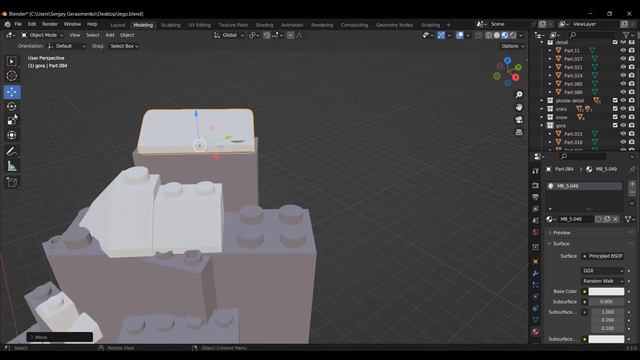Switch to the Sculpting workspace tab
The width and height of the screenshot is (640, 360).
(x=171, y=25)
